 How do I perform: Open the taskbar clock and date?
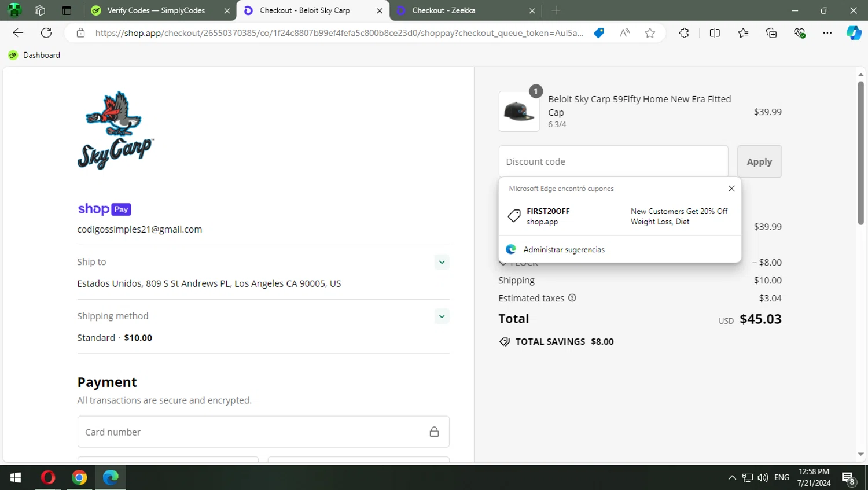[814, 477]
